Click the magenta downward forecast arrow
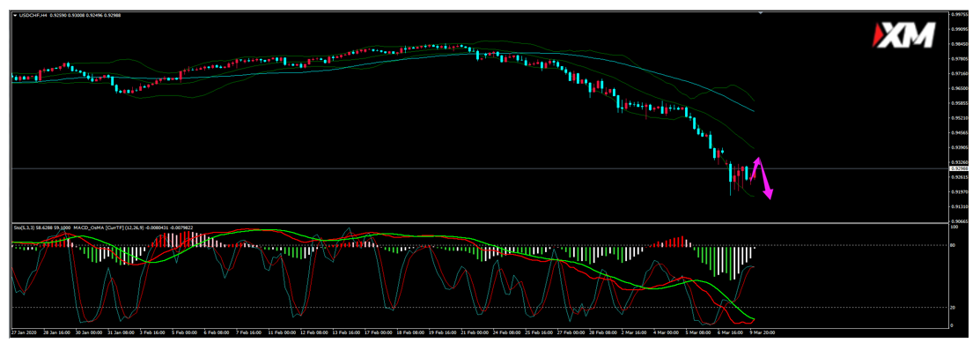980x343 pixels. tap(766, 179)
